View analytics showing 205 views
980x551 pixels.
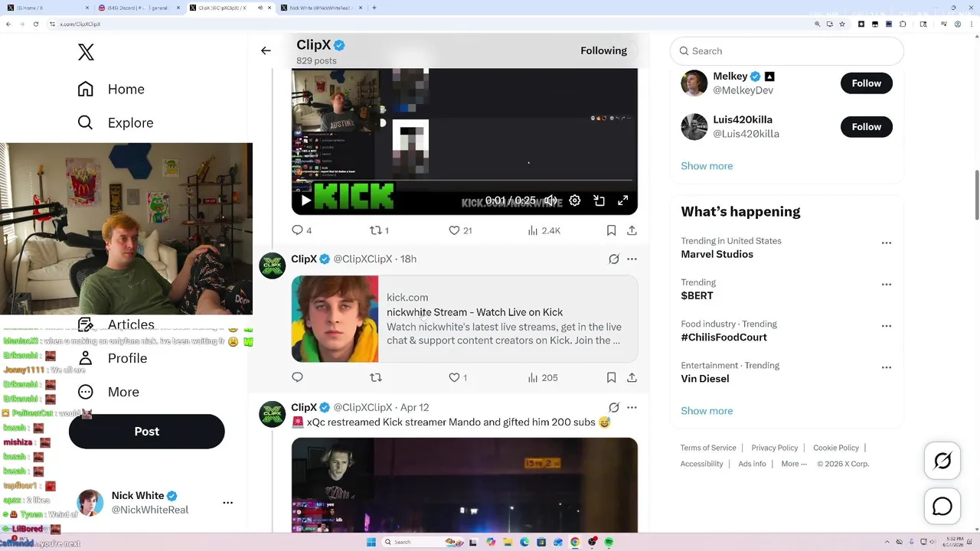tap(542, 377)
